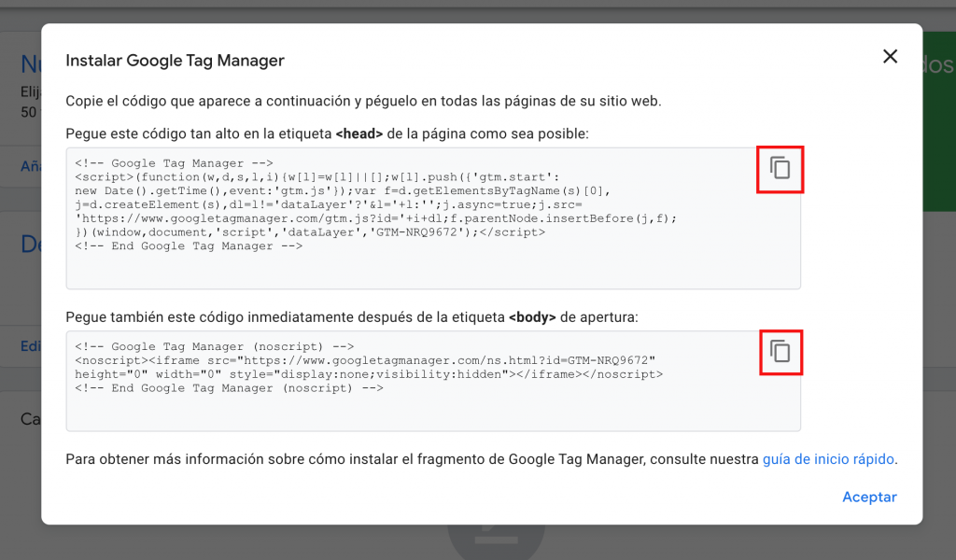The height and width of the screenshot is (560, 956).
Task: Click the '<!-- Google Tag Manager (noscript) -->' line
Action: pyautogui.click(x=214, y=346)
